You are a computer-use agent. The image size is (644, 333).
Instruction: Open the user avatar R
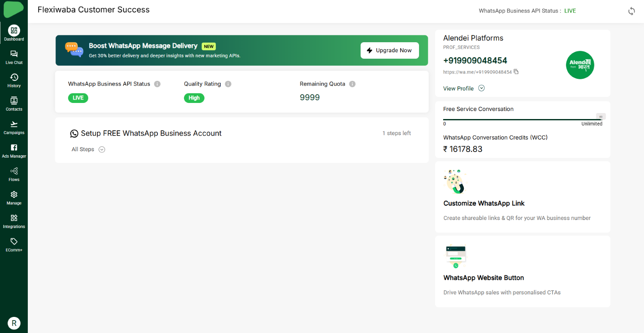click(14, 323)
